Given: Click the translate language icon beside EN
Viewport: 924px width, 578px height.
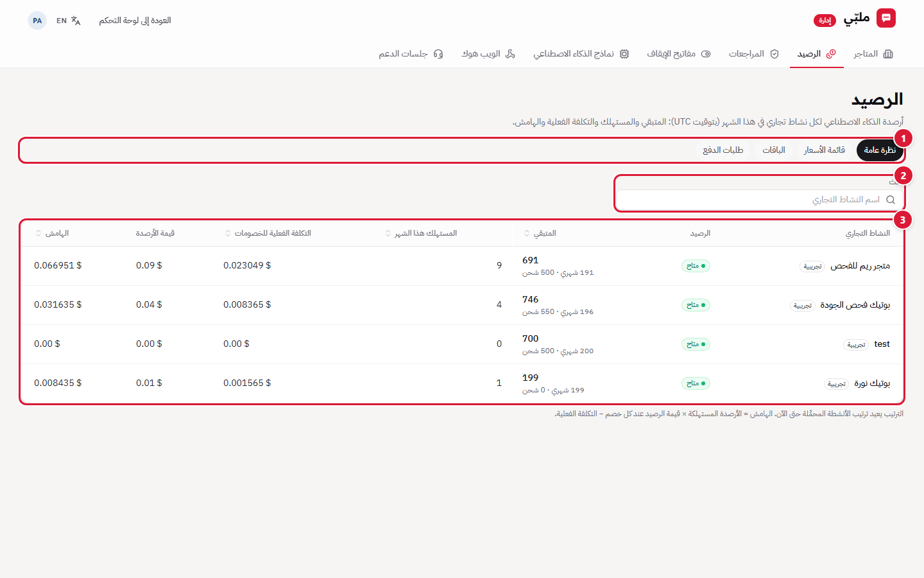Looking at the screenshot, I should coord(76,21).
